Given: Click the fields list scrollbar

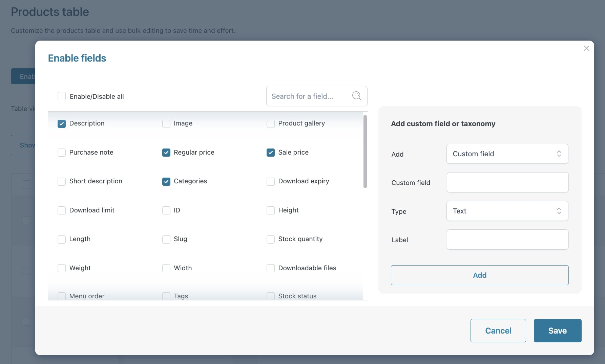Looking at the screenshot, I should (x=365, y=152).
